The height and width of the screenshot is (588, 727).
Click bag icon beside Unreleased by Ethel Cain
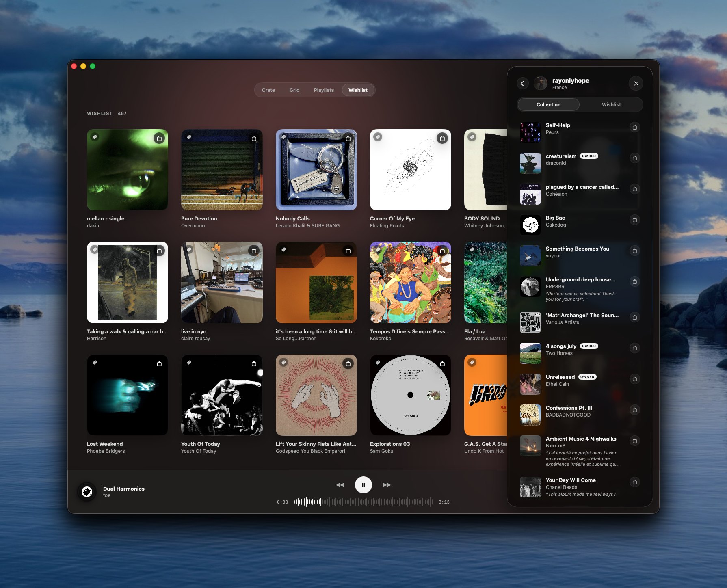pyautogui.click(x=635, y=379)
